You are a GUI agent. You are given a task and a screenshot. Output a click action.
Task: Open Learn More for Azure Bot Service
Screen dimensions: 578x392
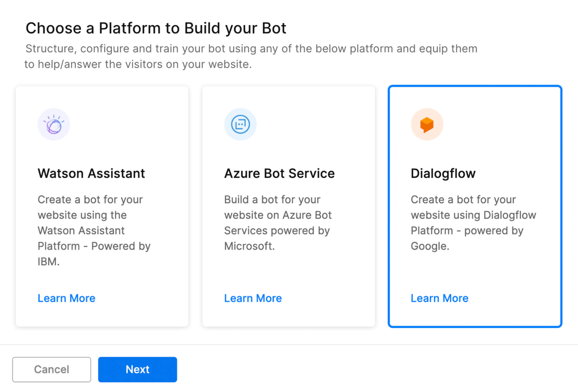[253, 298]
